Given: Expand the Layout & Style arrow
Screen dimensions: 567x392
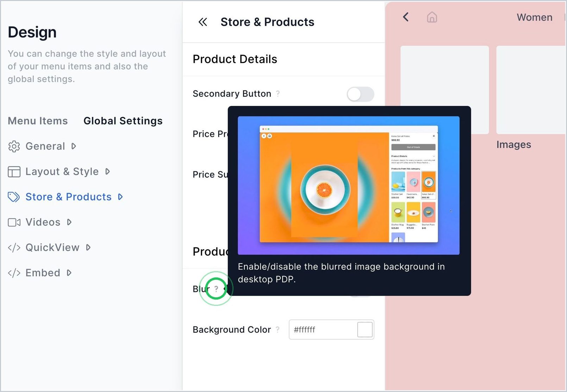Looking at the screenshot, I should tap(108, 171).
